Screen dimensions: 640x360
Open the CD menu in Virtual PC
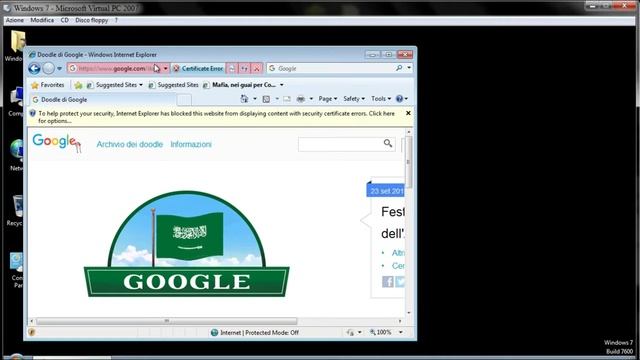click(64, 20)
